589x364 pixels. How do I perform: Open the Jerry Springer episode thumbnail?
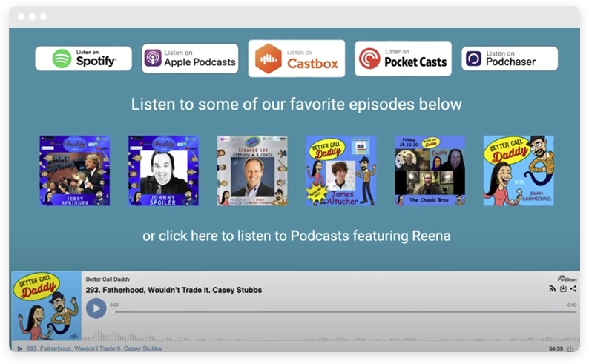pos(75,171)
